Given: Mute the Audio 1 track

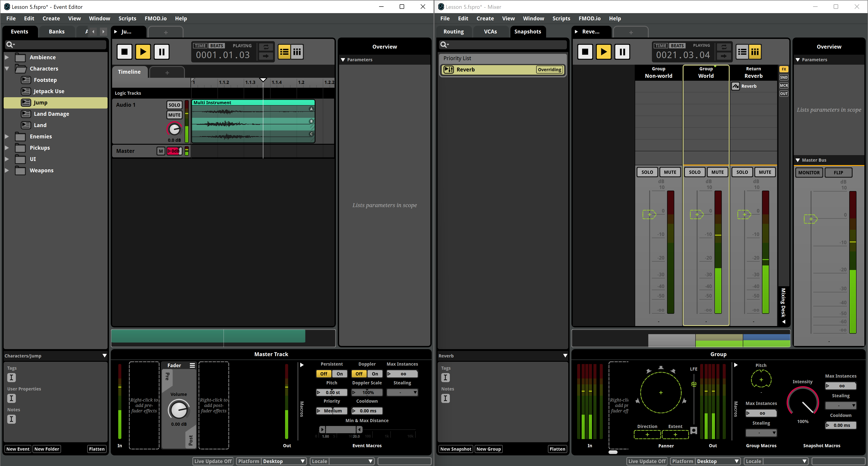Looking at the screenshot, I should coord(174,115).
